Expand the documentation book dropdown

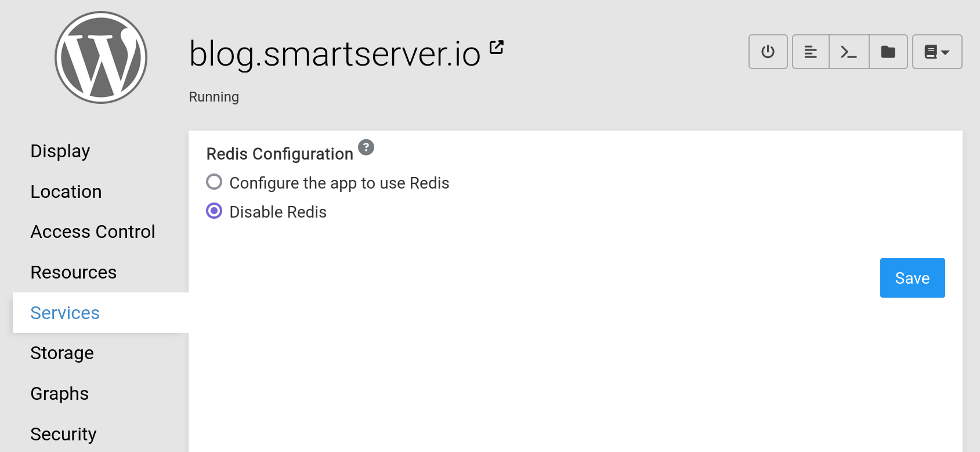pos(936,52)
